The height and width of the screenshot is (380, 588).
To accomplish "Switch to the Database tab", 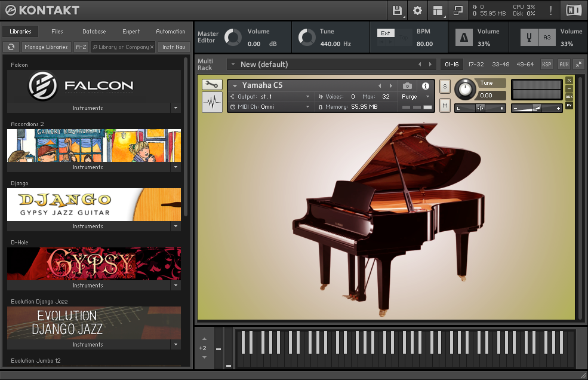I will pyautogui.click(x=94, y=32).
